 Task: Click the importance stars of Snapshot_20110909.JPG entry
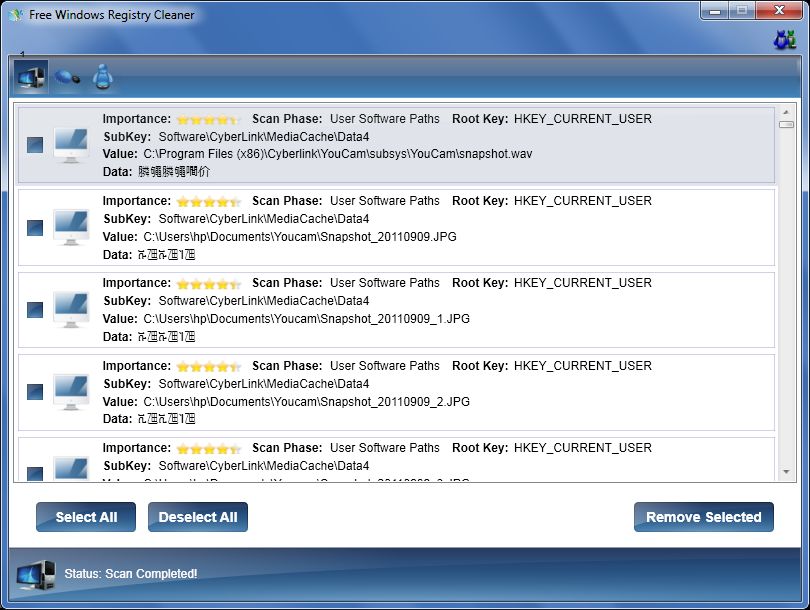click(208, 201)
